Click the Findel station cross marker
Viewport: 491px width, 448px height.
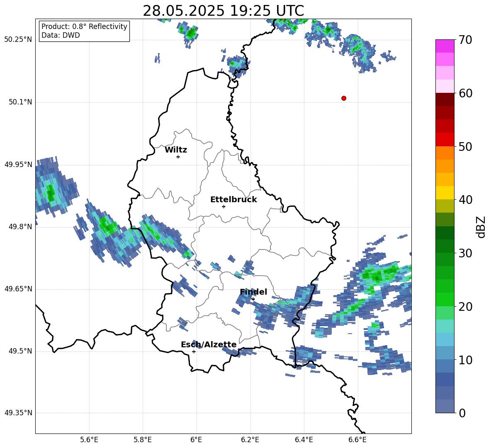point(253,299)
